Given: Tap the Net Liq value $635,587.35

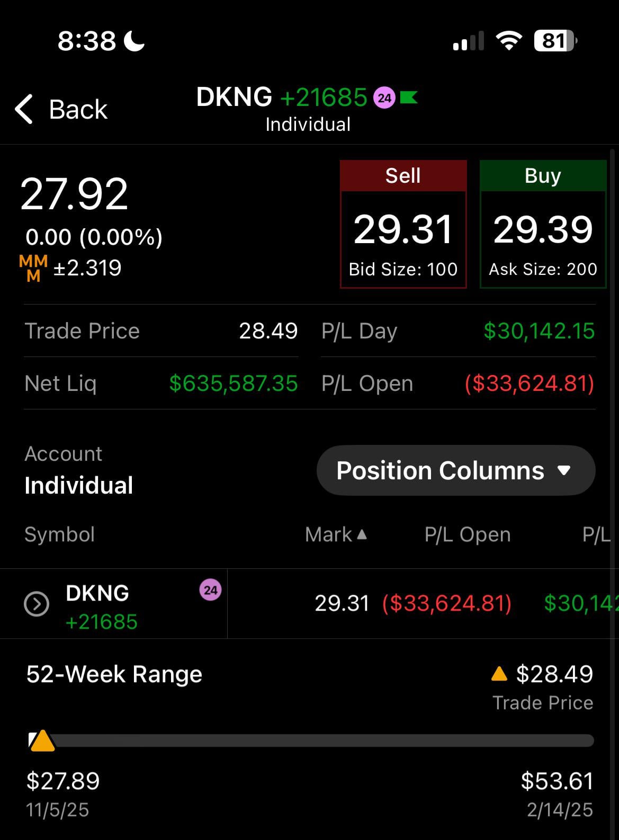Looking at the screenshot, I should (234, 383).
